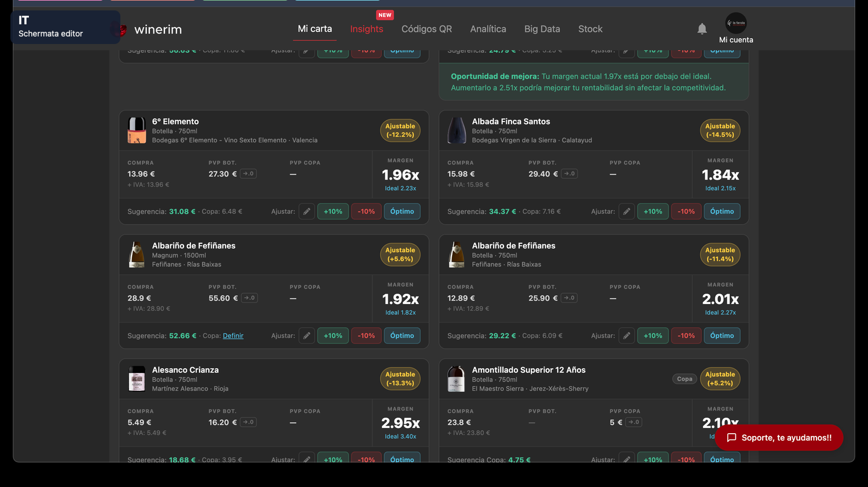Open the notifications bell
The width and height of the screenshot is (868, 487).
click(x=702, y=29)
